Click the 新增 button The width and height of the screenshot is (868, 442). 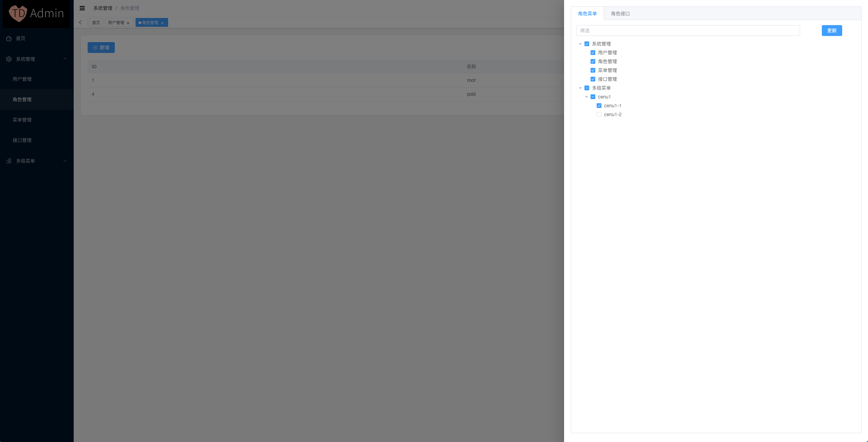pyautogui.click(x=101, y=48)
